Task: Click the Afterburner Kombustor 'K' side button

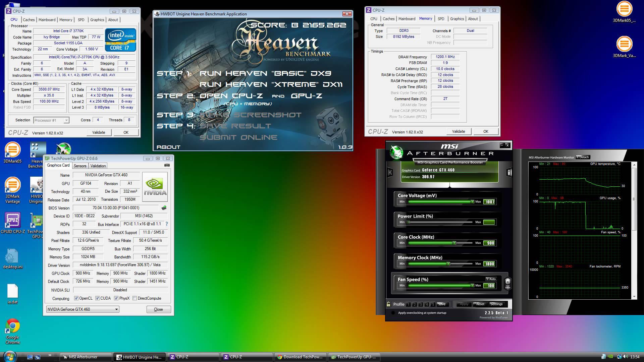Action: (x=390, y=172)
